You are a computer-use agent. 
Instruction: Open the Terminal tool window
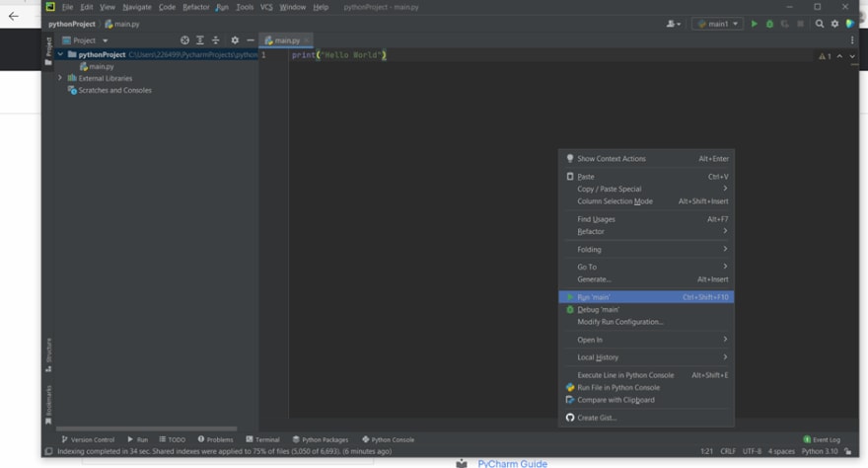[x=263, y=439]
